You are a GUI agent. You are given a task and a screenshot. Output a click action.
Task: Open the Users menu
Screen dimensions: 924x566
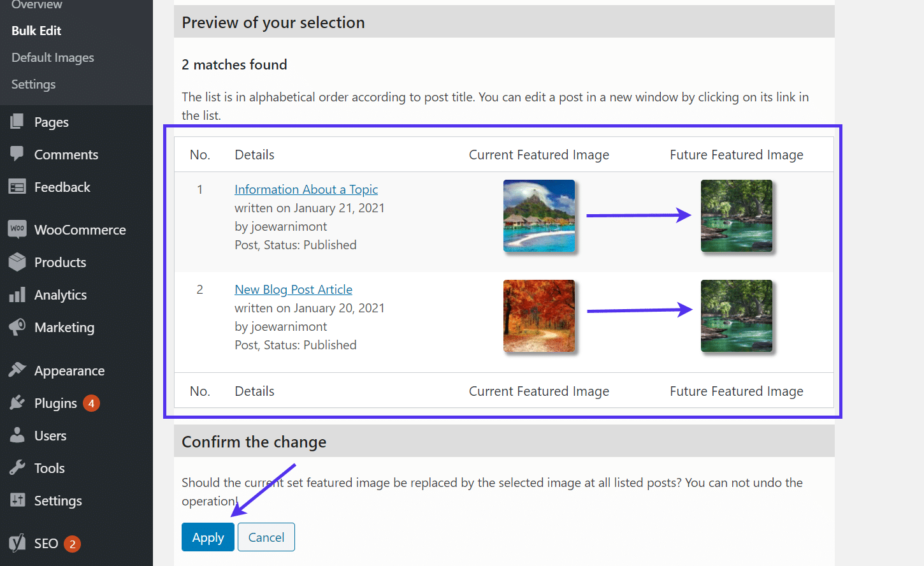coord(50,436)
